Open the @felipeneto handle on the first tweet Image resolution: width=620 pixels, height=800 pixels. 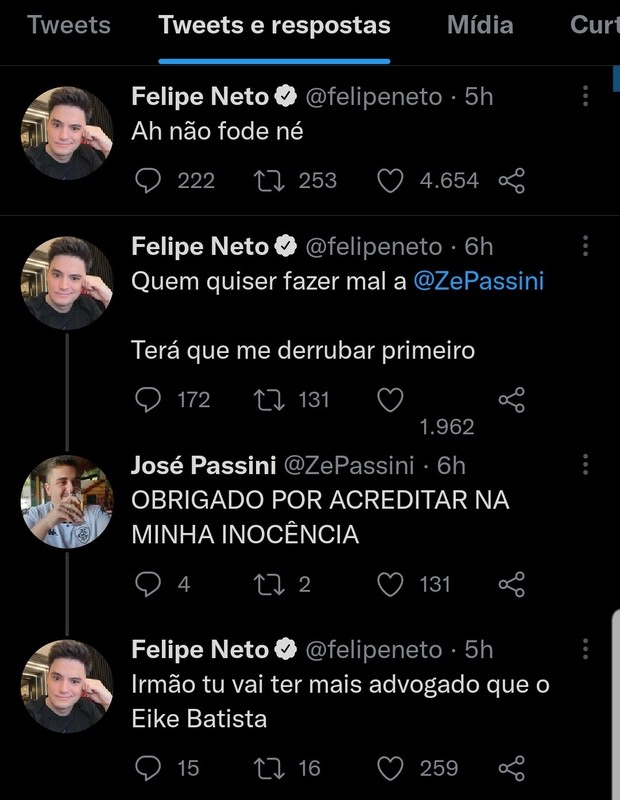371,96
